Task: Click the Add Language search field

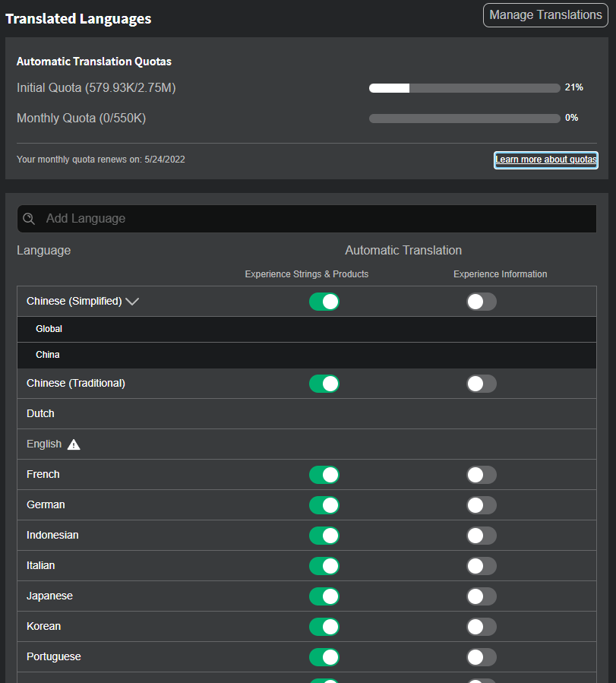Action: coord(311,219)
